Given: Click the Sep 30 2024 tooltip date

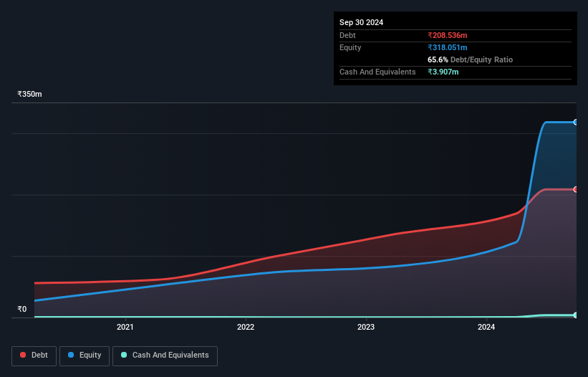Looking at the screenshot, I should point(361,22).
